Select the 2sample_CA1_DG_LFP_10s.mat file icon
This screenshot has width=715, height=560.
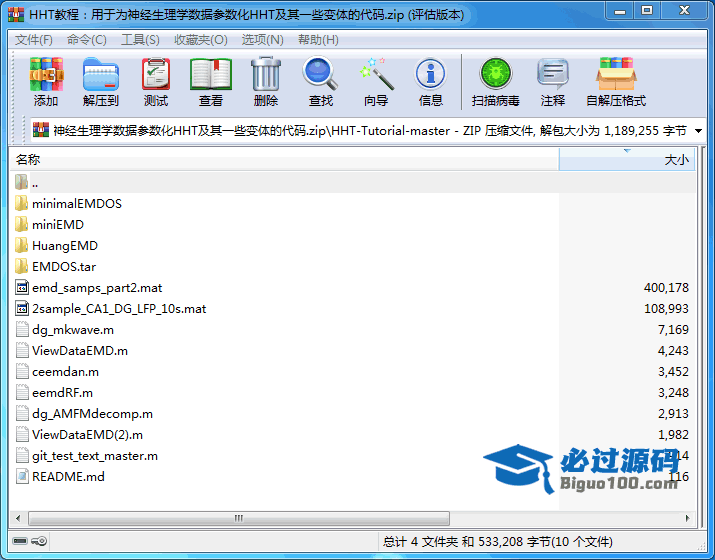point(22,308)
